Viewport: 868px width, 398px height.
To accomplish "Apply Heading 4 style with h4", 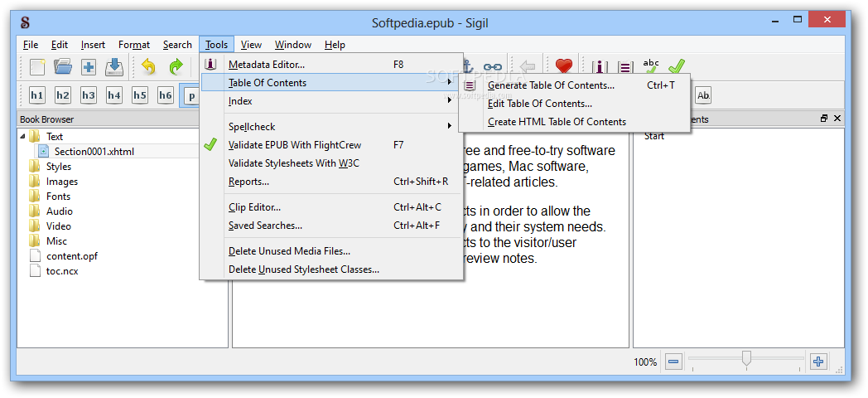I will 114,95.
